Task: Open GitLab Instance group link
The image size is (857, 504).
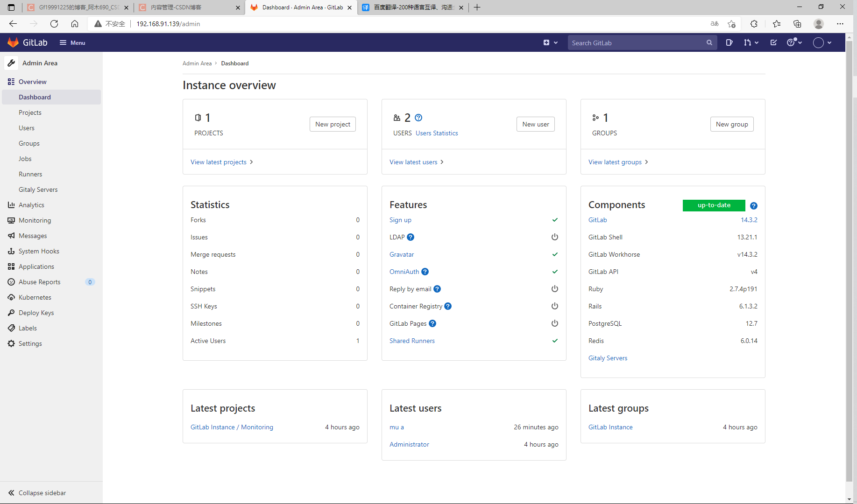Action: point(610,427)
